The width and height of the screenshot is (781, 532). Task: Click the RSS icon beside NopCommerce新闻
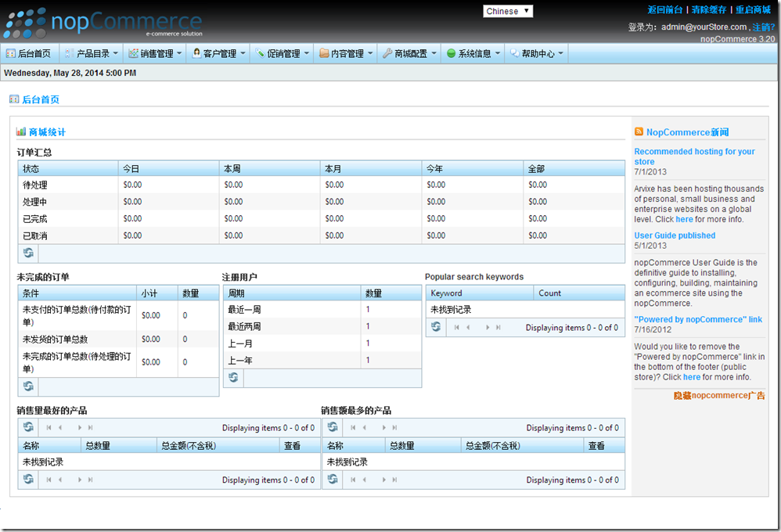639,132
